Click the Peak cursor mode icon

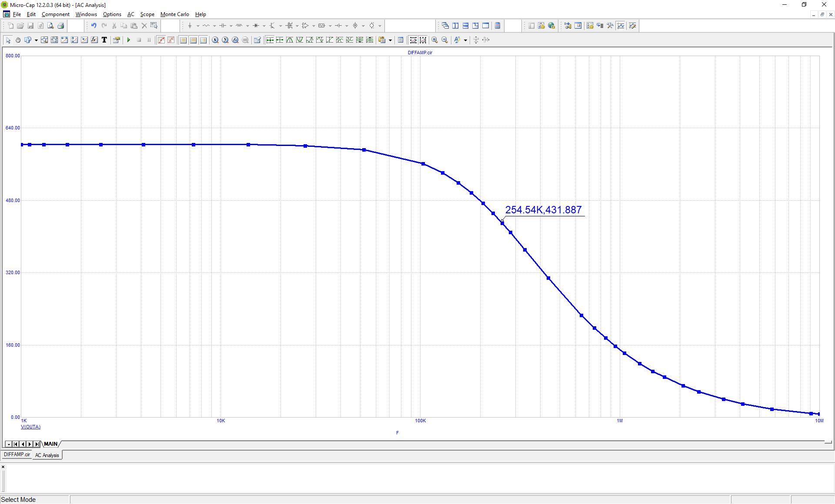[x=290, y=40]
